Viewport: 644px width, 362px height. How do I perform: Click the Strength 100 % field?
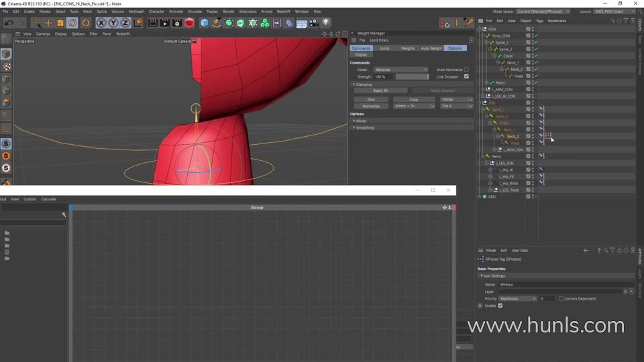(384, 76)
